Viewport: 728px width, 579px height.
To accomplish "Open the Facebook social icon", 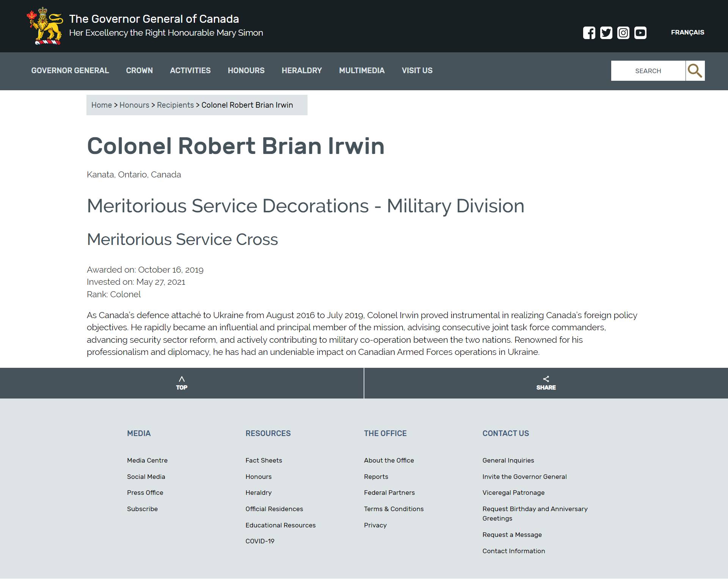I will tap(589, 33).
